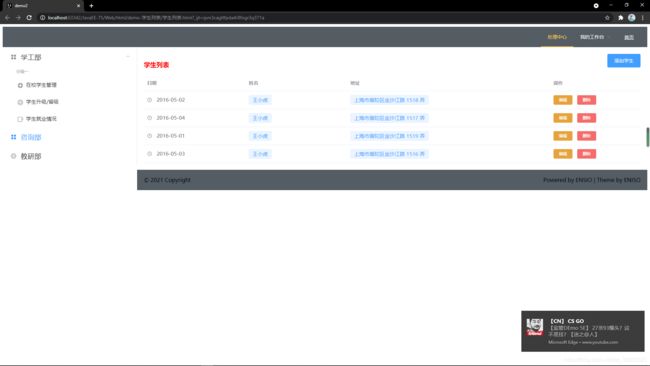
Task: Switch to the highlighted yellow top nav tab
Action: 557,37
